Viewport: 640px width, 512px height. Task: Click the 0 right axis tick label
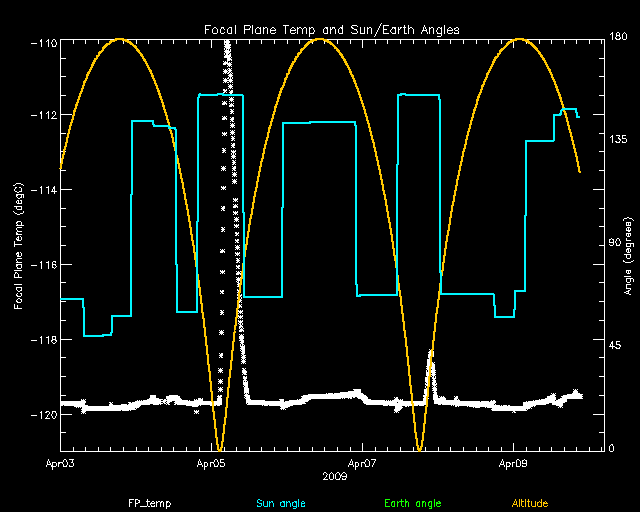click(613, 448)
